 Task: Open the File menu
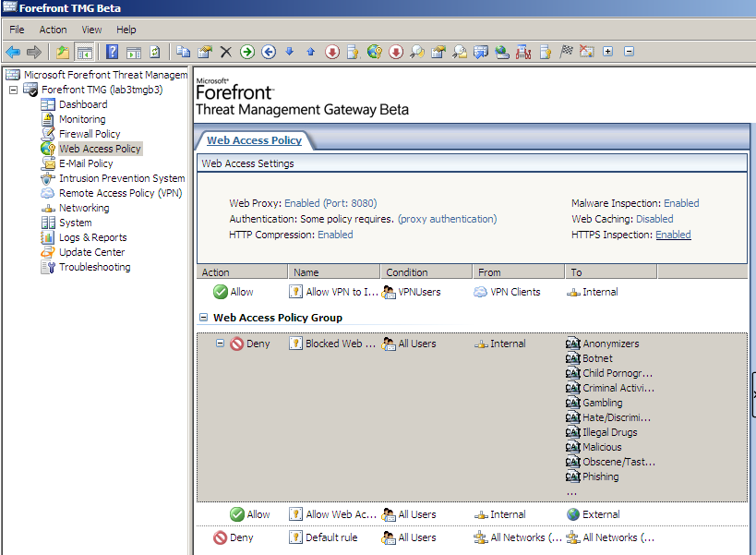point(17,30)
